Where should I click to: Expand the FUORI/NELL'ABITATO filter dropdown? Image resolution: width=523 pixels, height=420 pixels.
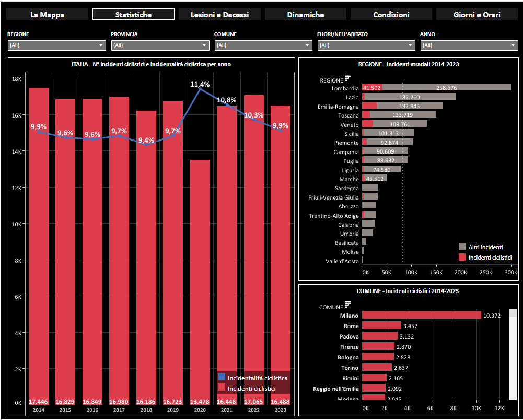click(366, 45)
